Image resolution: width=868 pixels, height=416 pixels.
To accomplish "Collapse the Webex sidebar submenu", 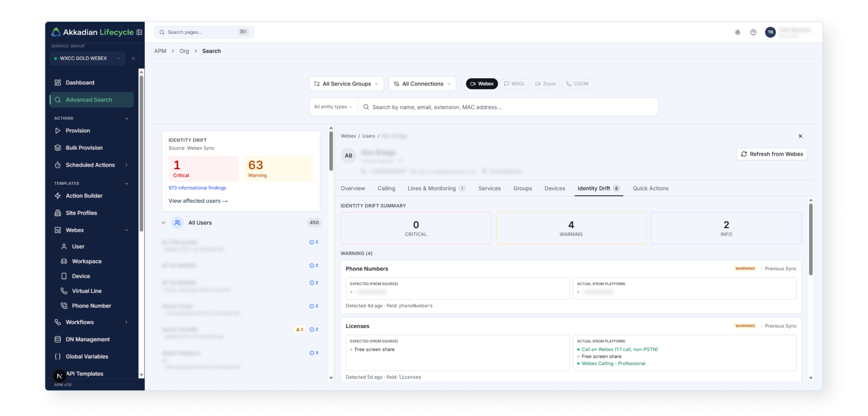I will coord(126,230).
